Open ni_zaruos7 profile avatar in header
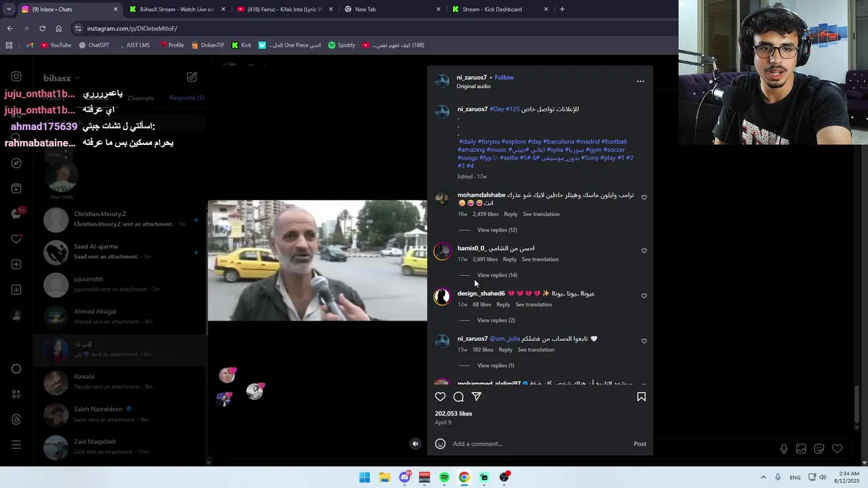The height and width of the screenshot is (488, 868). tap(442, 81)
